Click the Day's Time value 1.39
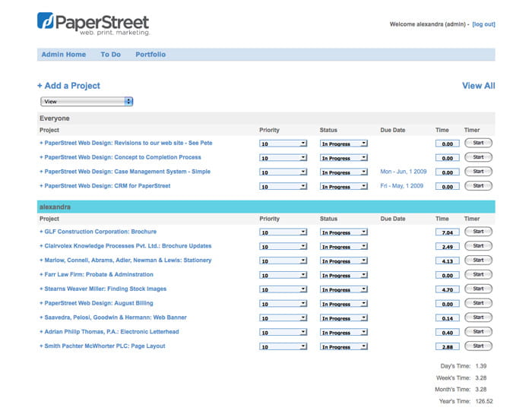532x420 pixels. pyautogui.click(x=481, y=366)
